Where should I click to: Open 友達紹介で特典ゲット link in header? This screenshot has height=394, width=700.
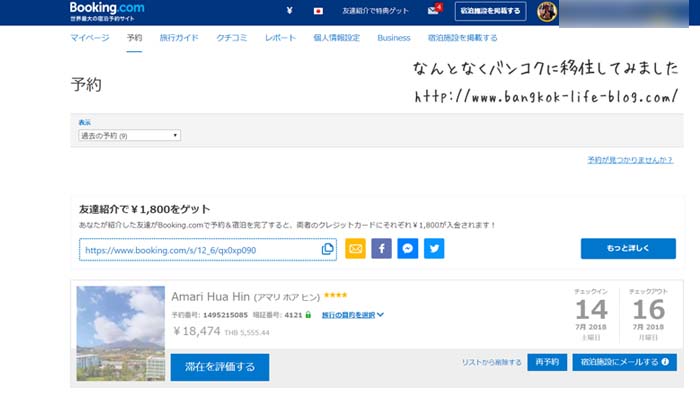pyautogui.click(x=375, y=11)
